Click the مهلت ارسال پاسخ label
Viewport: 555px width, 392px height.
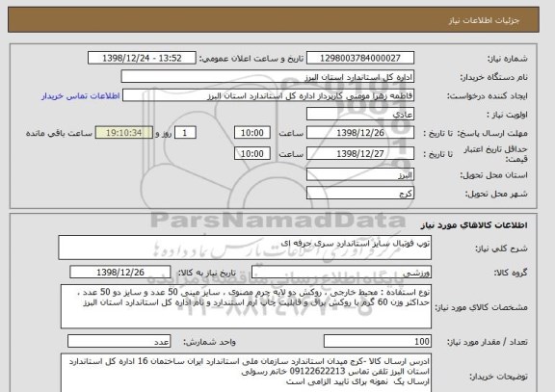click(x=492, y=133)
